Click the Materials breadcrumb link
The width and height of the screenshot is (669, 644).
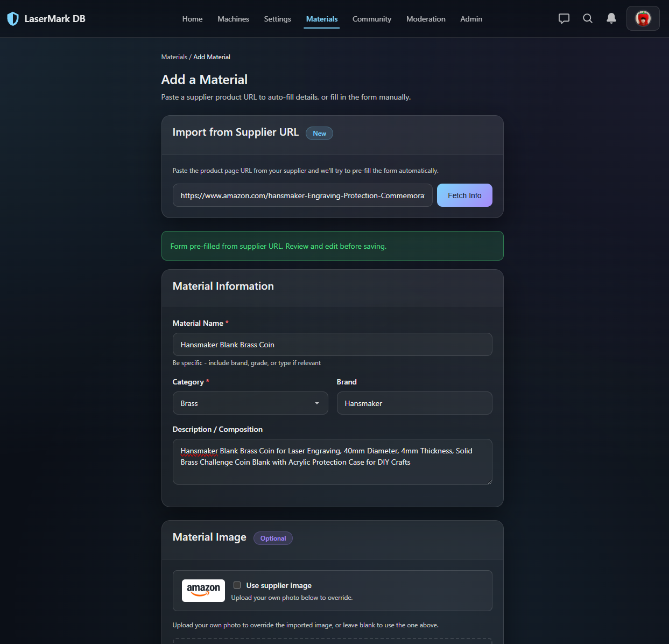pos(174,57)
